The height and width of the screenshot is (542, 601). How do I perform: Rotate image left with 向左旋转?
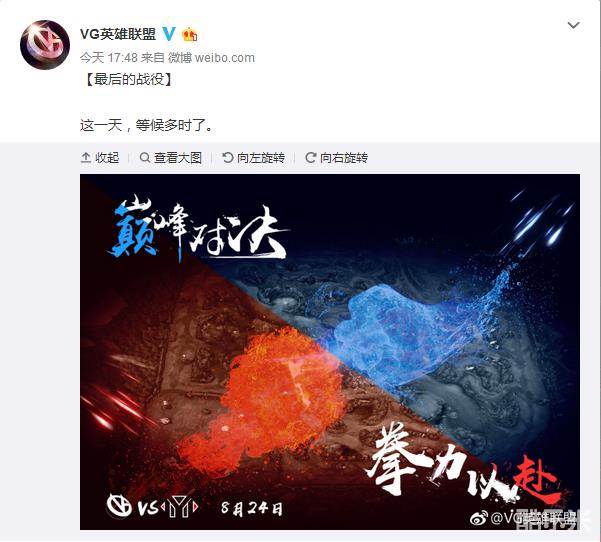point(254,158)
